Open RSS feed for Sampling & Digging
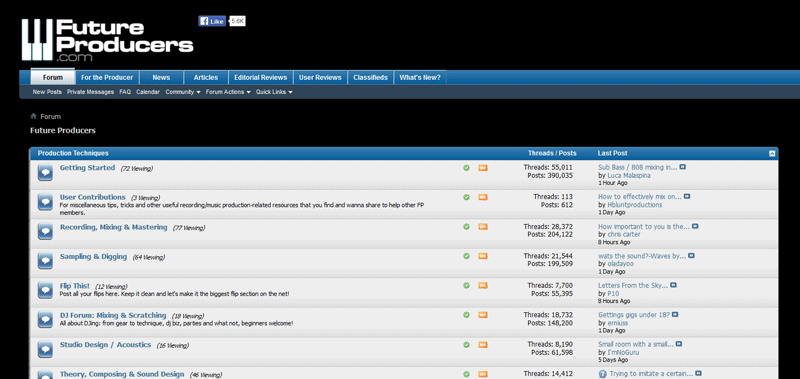 coord(483,256)
